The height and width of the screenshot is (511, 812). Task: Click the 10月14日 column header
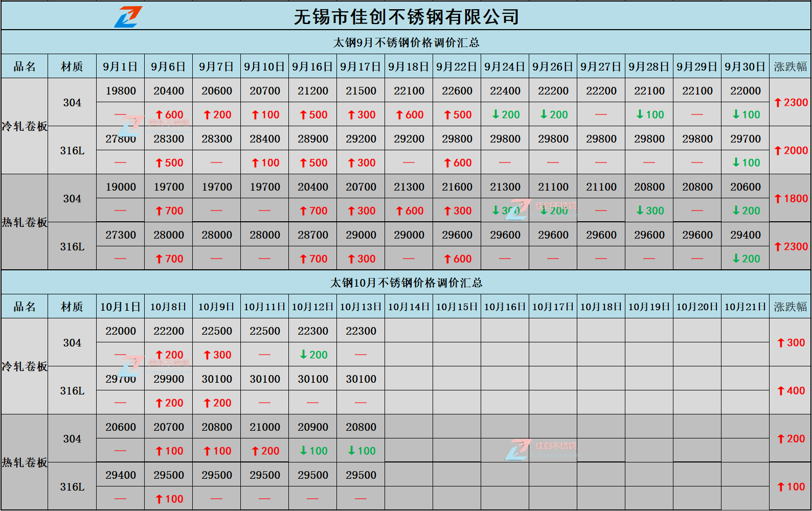coord(409,307)
